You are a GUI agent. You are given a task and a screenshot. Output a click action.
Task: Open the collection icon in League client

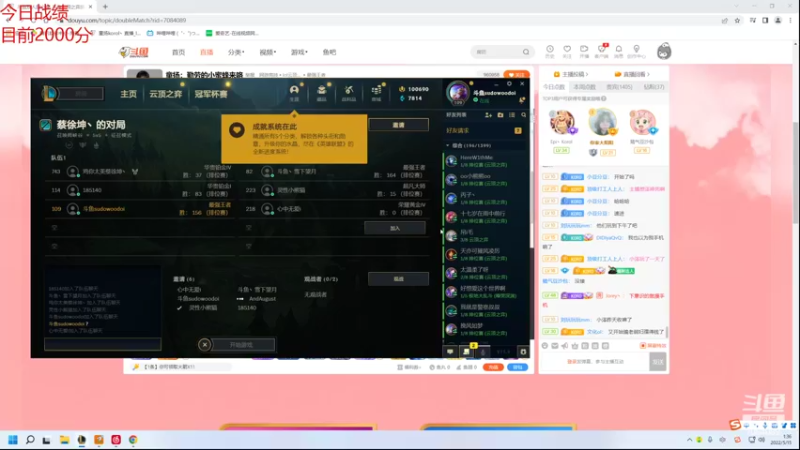click(x=321, y=92)
